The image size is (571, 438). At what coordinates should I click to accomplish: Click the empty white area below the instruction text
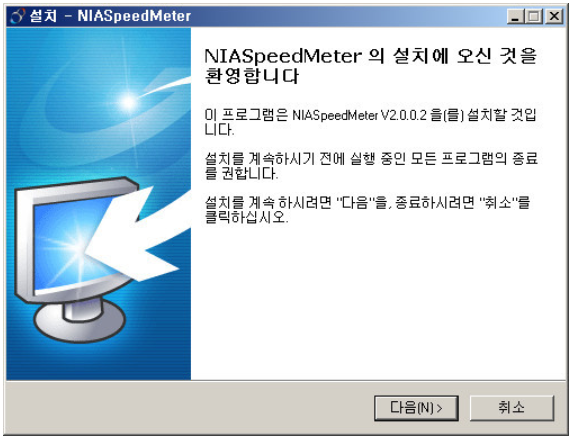click(378, 302)
